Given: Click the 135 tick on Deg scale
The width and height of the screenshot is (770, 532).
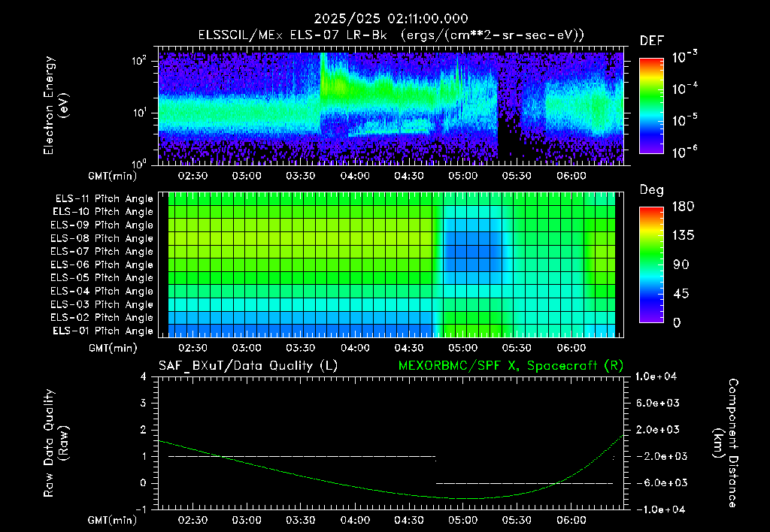Looking at the screenshot, I should coord(683,236).
